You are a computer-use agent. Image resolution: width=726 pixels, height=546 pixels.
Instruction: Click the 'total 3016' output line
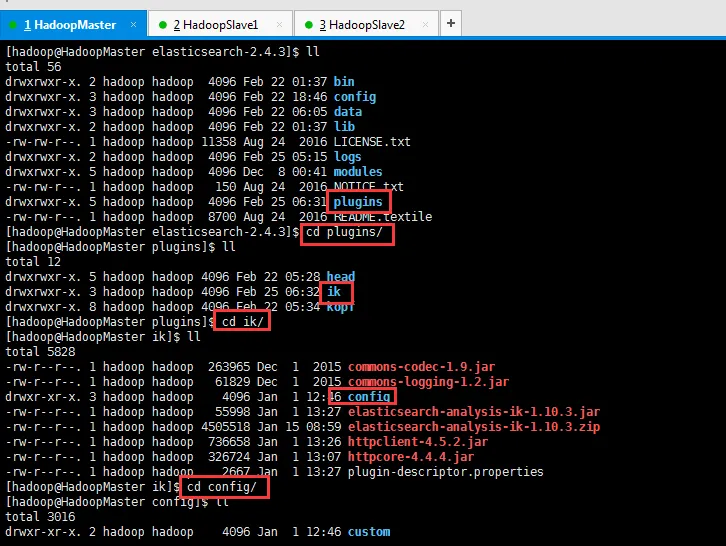[40, 517]
